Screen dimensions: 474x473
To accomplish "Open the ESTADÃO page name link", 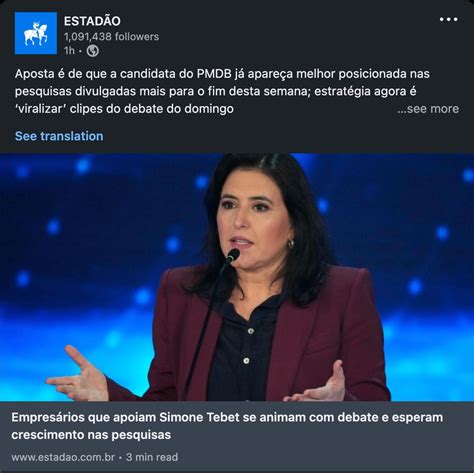I will (92, 21).
